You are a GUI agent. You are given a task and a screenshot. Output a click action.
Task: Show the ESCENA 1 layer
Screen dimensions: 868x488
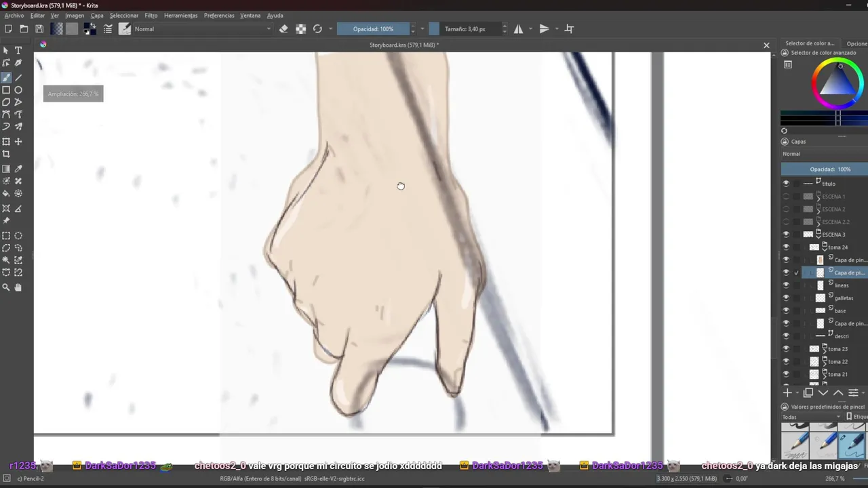[x=786, y=197]
